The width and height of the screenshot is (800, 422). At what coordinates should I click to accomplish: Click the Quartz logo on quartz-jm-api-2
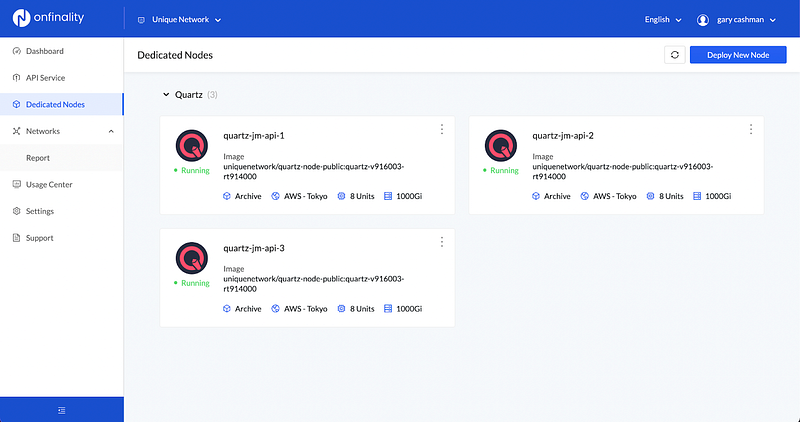point(501,146)
